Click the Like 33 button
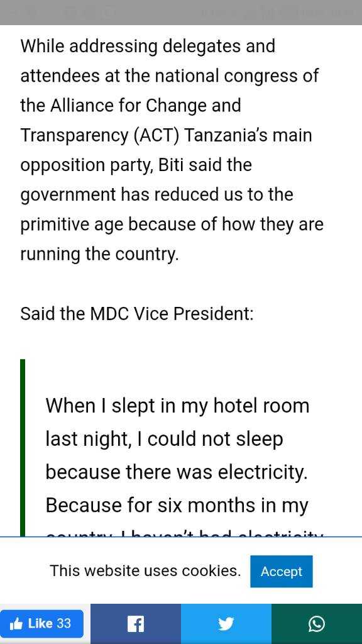The width and height of the screenshot is (362, 644). click(x=41, y=623)
